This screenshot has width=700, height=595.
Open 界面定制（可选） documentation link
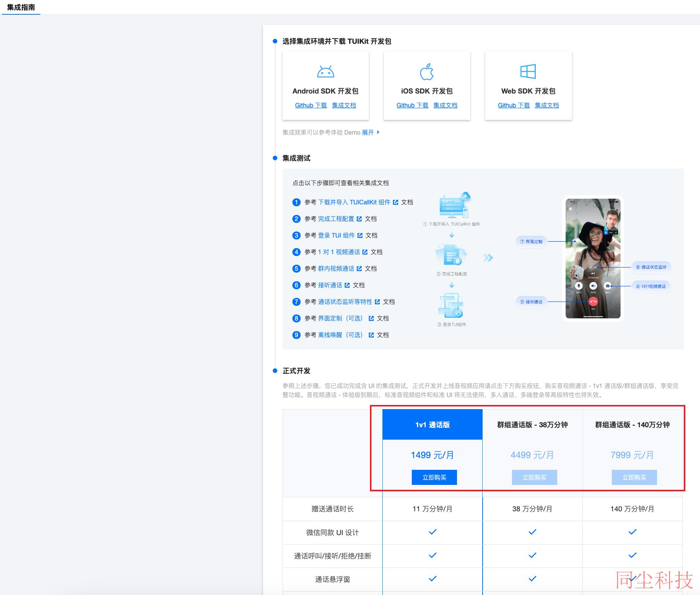[341, 318]
